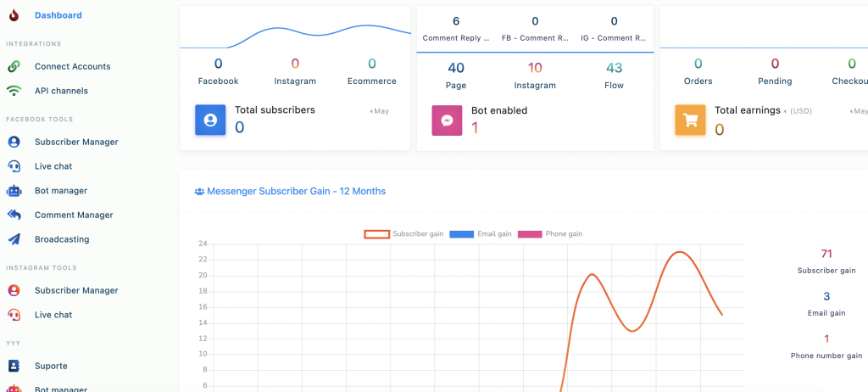Click the Bot enabled value 1
The width and height of the screenshot is (868, 392).
[475, 128]
